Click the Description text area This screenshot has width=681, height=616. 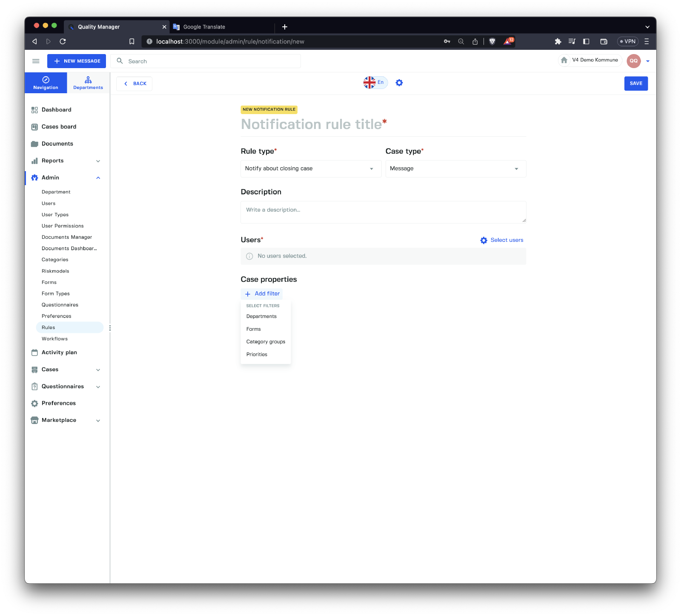[x=383, y=212]
